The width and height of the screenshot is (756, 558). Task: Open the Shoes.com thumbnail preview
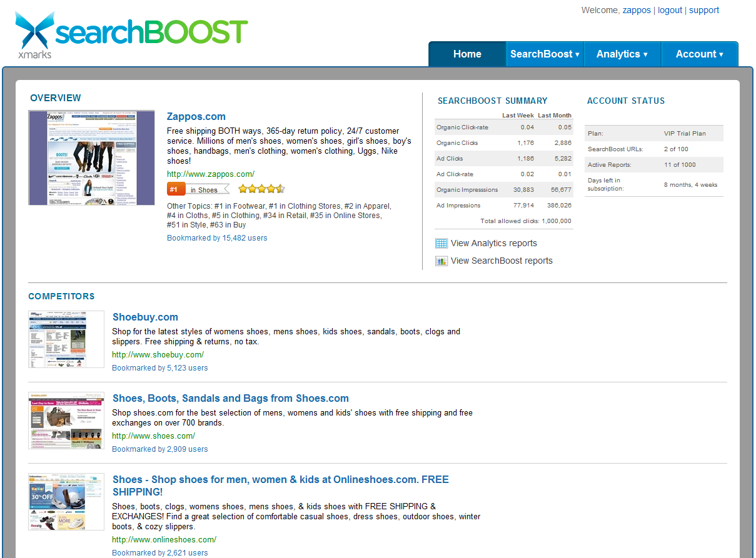tap(66, 421)
